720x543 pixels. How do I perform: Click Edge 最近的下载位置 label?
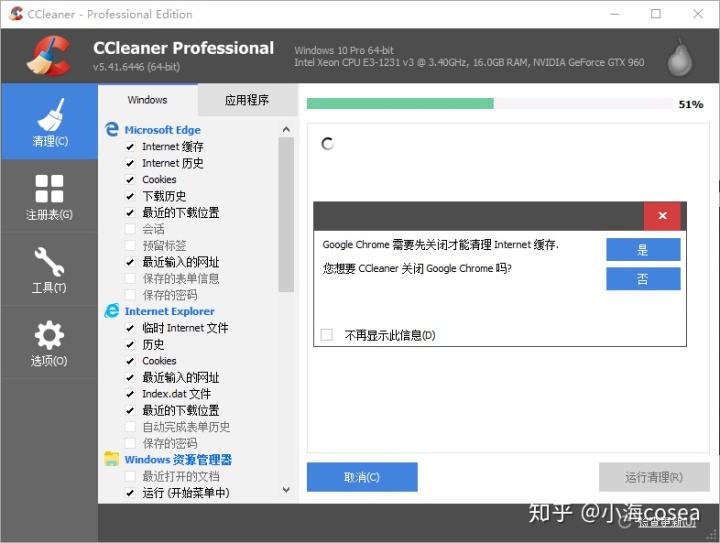click(x=180, y=213)
